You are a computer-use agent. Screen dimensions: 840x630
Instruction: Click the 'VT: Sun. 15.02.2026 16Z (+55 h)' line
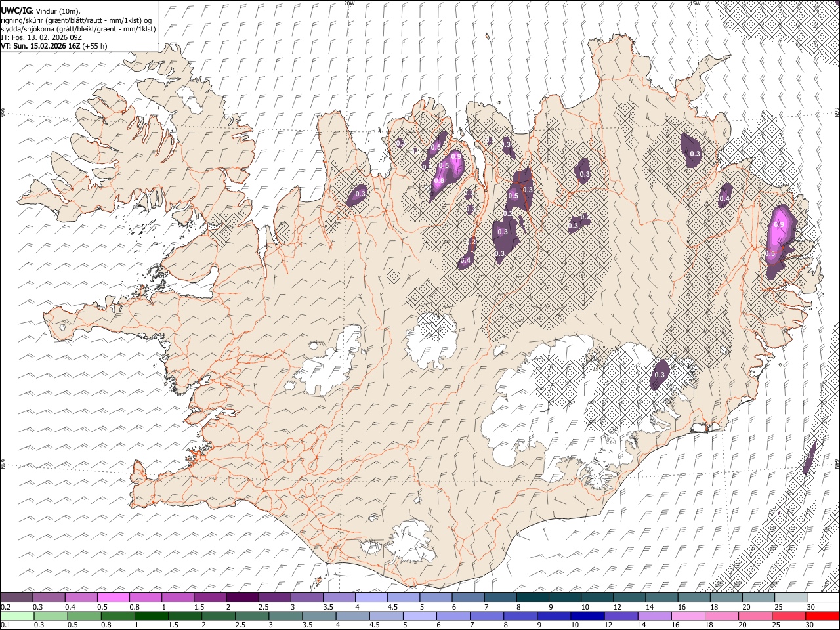tap(54, 46)
